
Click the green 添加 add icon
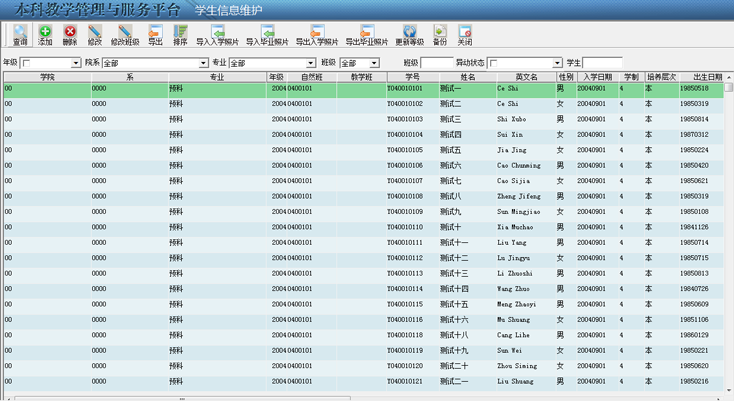pyautogui.click(x=45, y=35)
